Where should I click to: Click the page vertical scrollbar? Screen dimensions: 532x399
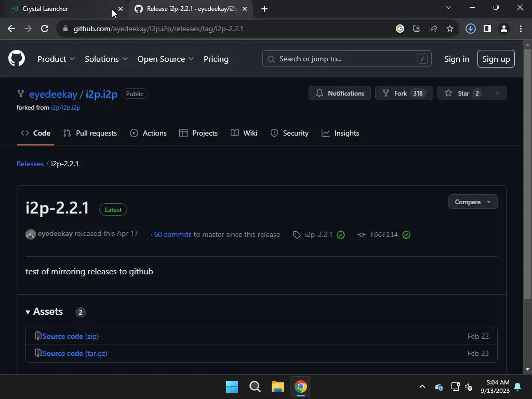[x=527, y=174]
